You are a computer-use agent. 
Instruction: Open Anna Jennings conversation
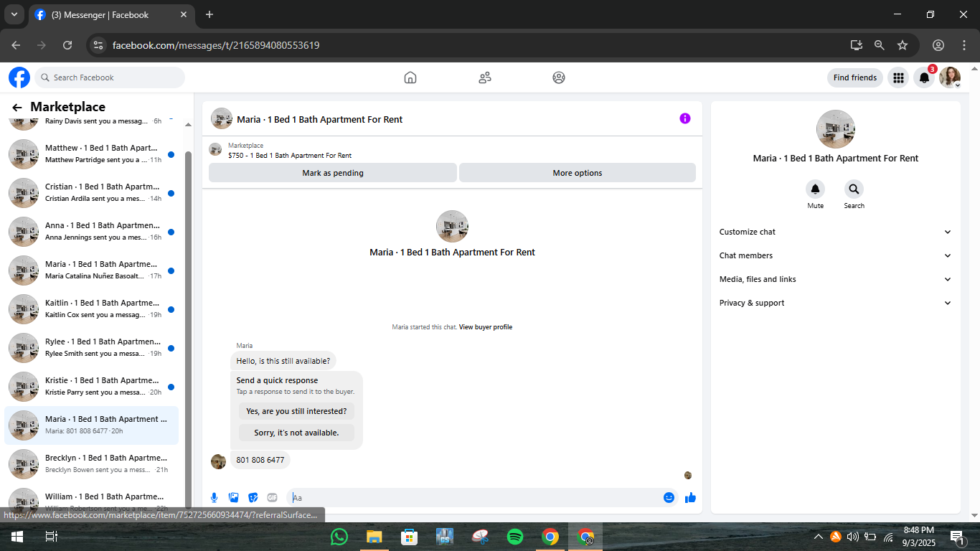pos(92,231)
